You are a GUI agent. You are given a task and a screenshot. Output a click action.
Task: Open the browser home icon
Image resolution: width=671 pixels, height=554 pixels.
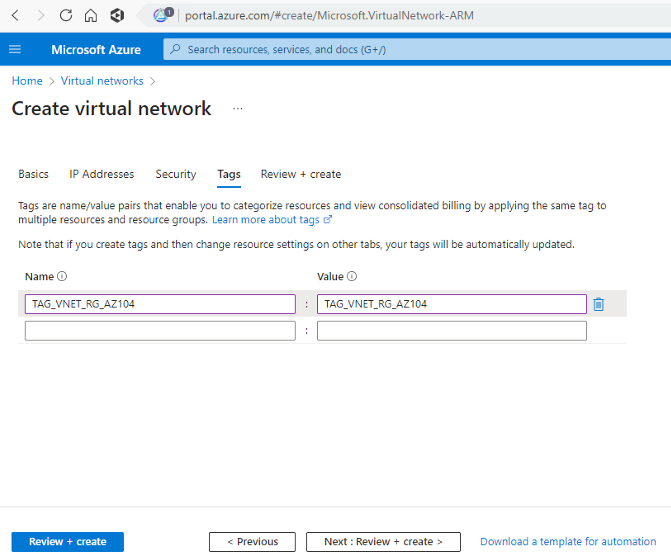click(x=91, y=15)
